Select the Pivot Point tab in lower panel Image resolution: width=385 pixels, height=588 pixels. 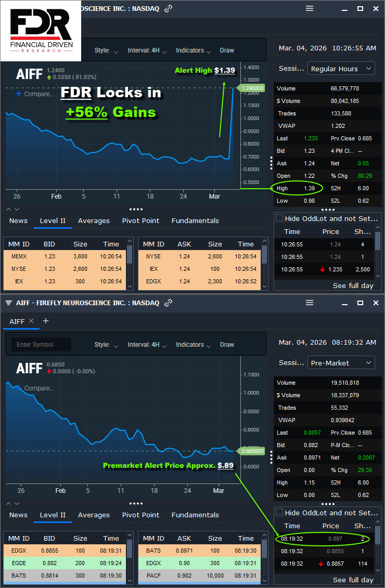point(140,515)
